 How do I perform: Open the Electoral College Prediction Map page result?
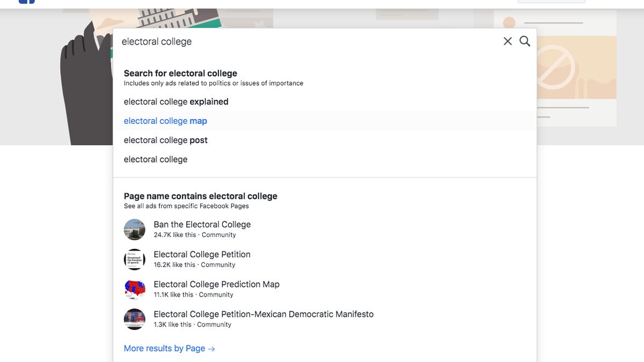pos(216,284)
